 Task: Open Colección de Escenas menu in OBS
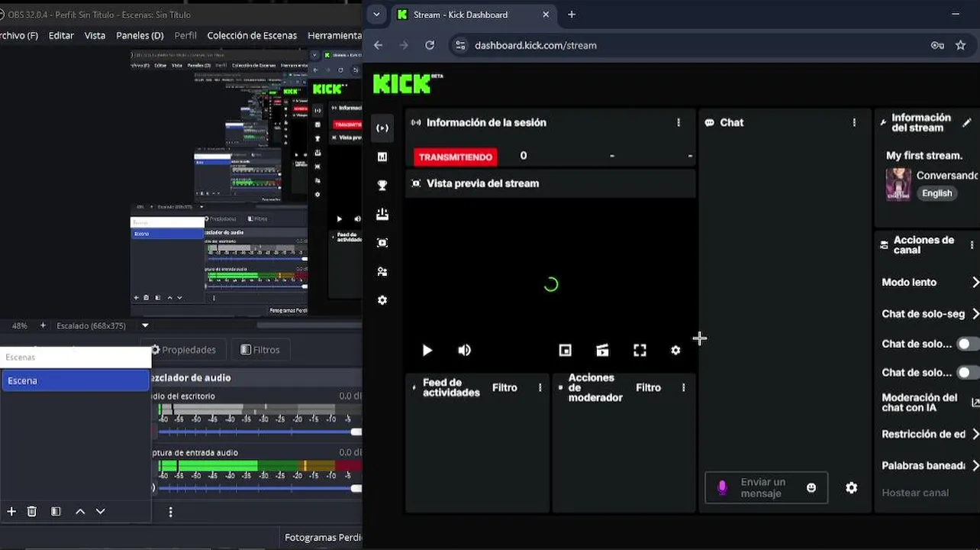[x=252, y=35]
